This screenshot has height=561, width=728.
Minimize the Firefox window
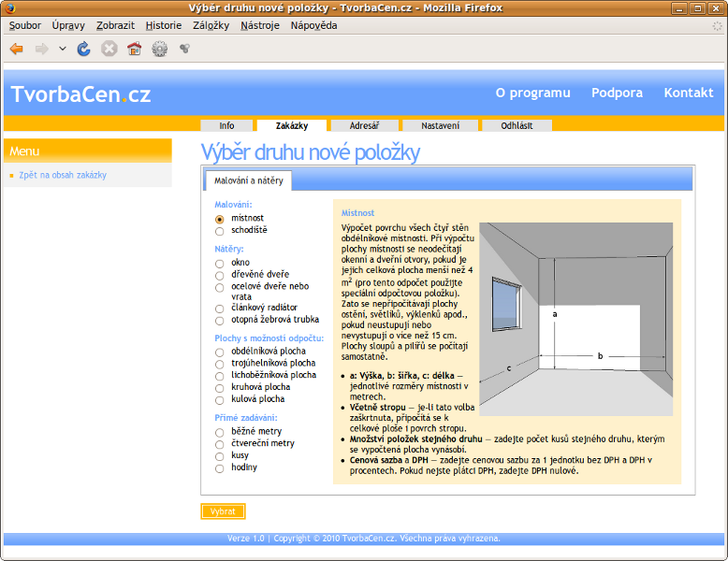[x=679, y=8]
